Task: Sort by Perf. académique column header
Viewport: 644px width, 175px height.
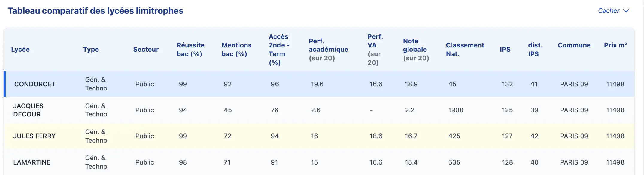Action: (x=328, y=49)
